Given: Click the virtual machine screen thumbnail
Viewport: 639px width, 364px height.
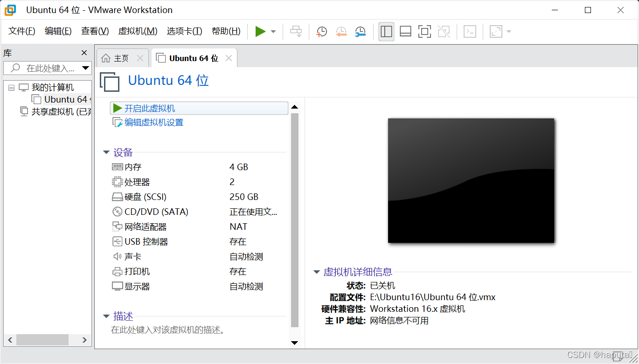Looking at the screenshot, I should pos(471,180).
